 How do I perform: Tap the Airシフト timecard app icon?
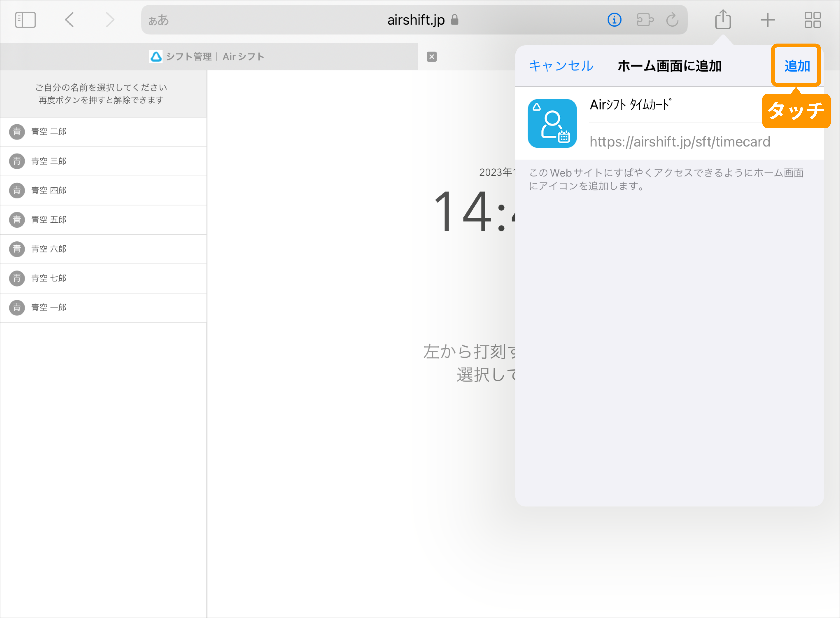click(552, 123)
